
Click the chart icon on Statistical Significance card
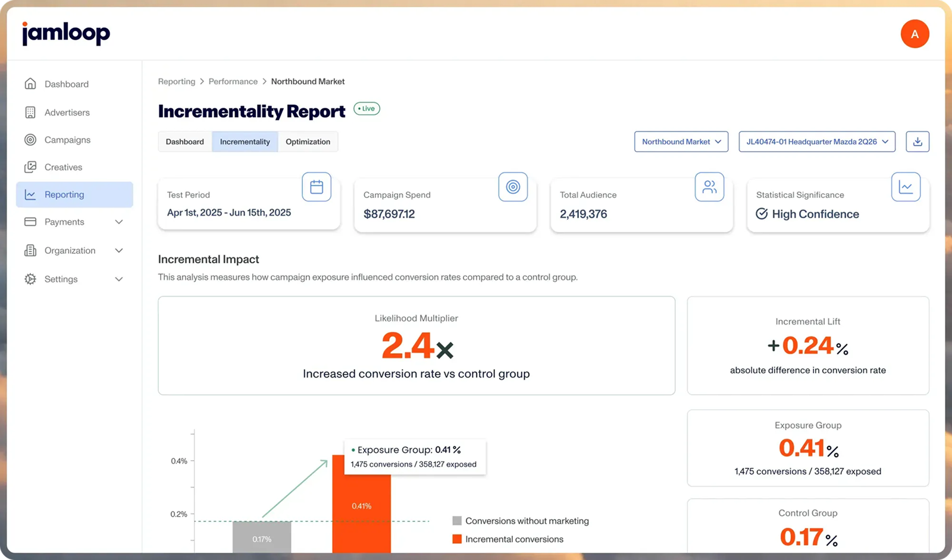[906, 187]
